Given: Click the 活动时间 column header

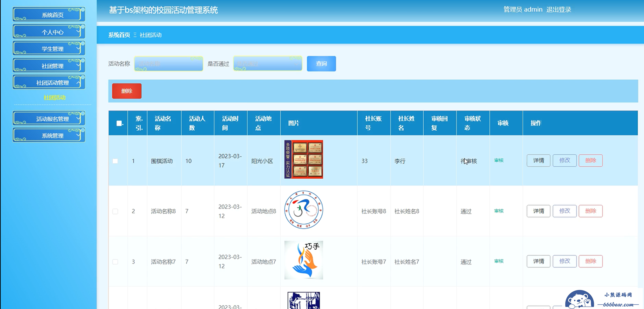Looking at the screenshot, I should pyautogui.click(x=230, y=123).
